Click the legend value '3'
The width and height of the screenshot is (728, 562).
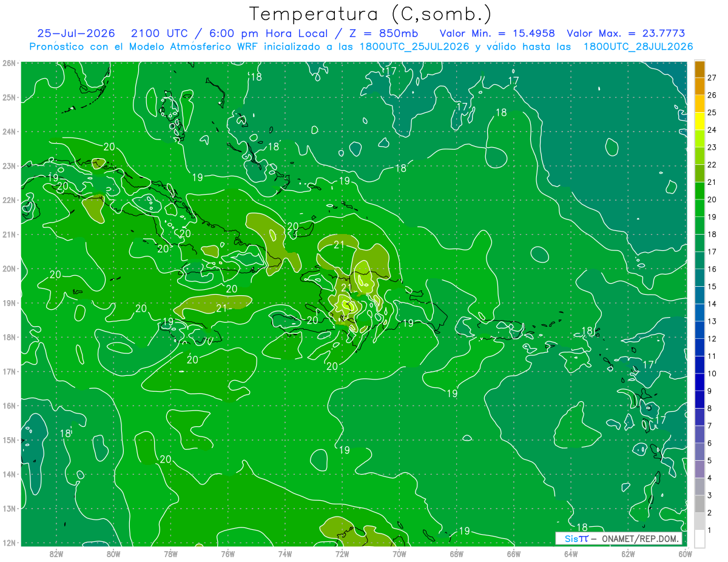[x=710, y=495]
